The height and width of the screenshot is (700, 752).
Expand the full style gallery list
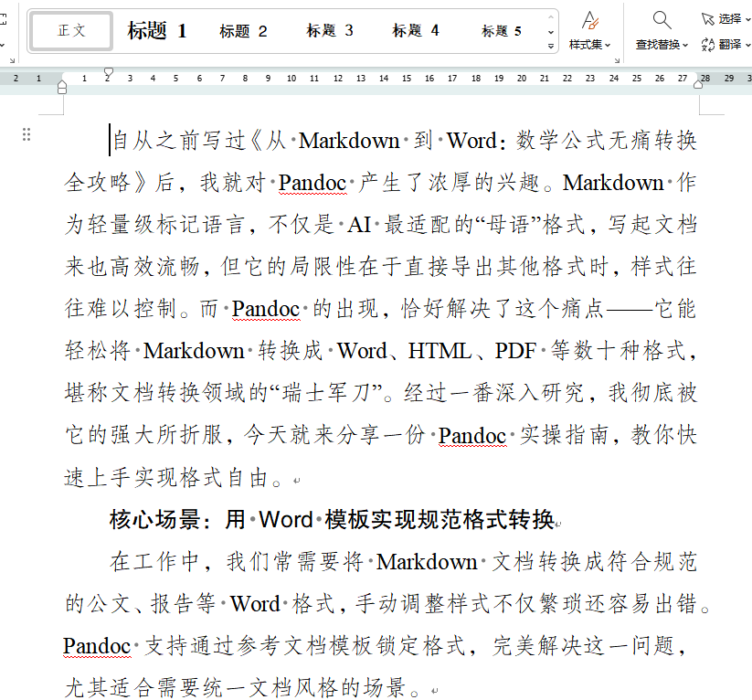(551, 46)
